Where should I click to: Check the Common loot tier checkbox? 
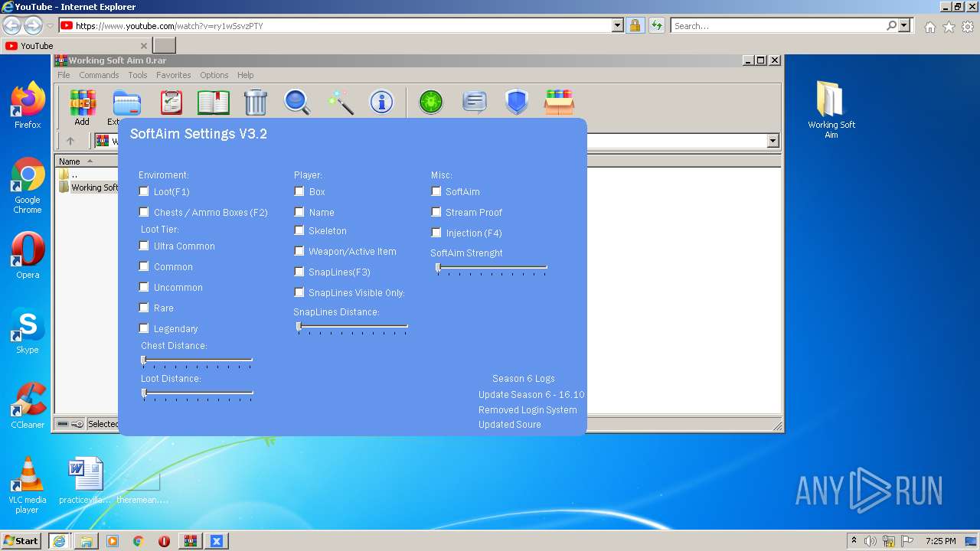pyautogui.click(x=144, y=266)
